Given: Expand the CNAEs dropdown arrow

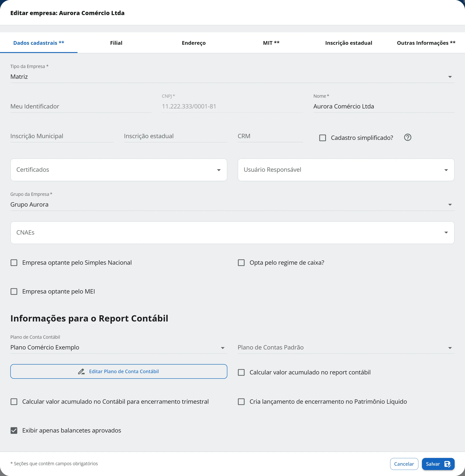Looking at the screenshot, I should 446,233.
